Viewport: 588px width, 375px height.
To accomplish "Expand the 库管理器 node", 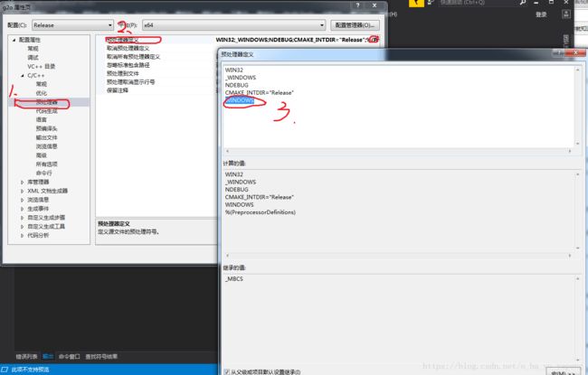I will [x=23, y=182].
